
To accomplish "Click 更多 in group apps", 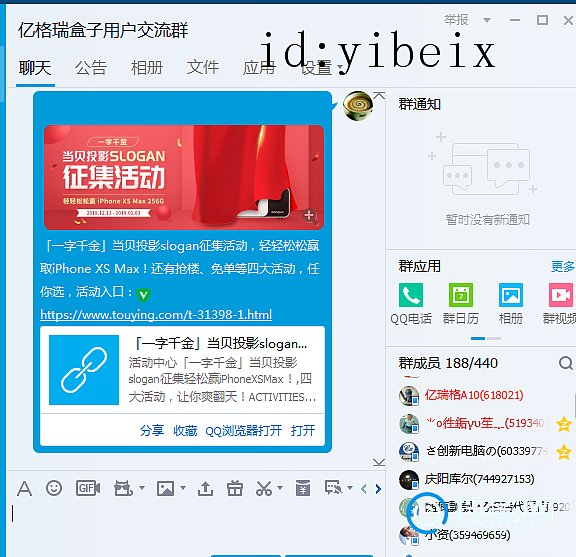I will tap(562, 266).
